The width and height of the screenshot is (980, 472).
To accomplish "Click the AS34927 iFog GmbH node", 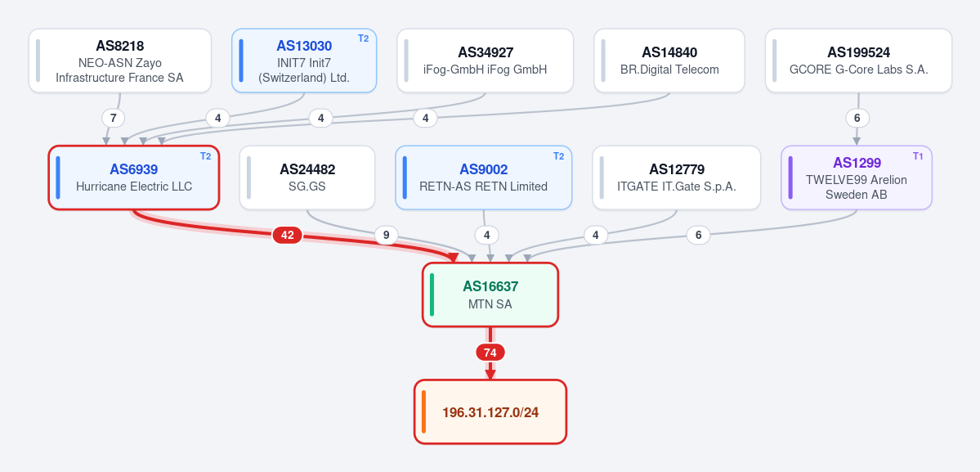I will (485, 61).
